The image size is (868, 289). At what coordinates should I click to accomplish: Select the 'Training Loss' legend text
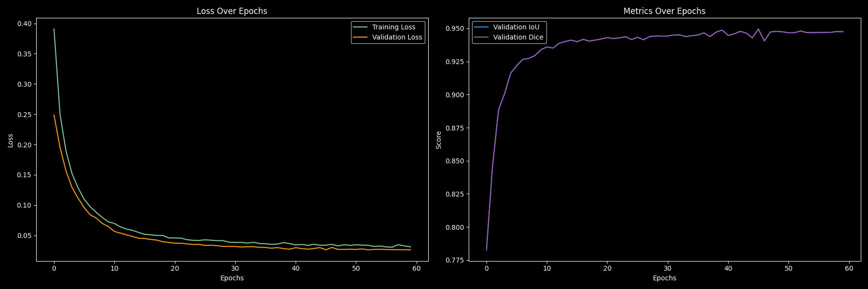(393, 27)
